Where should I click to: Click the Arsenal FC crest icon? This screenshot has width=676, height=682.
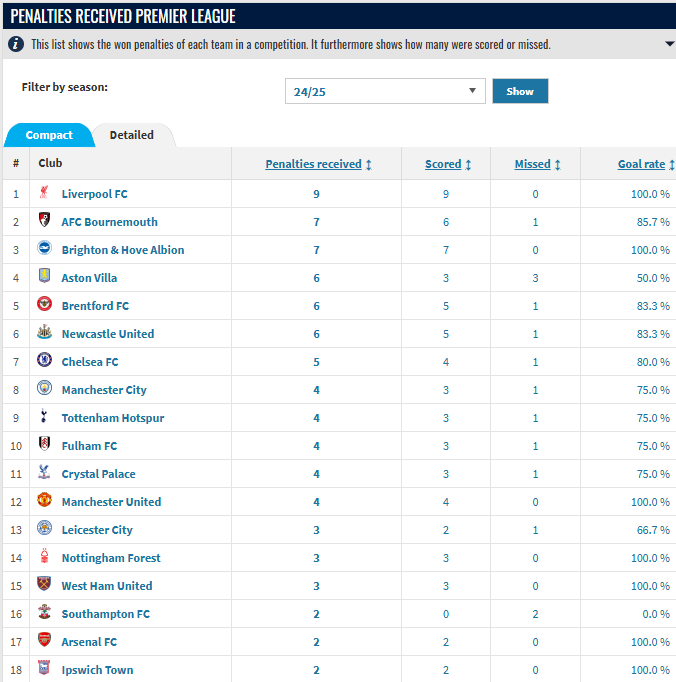tap(44, 640)
